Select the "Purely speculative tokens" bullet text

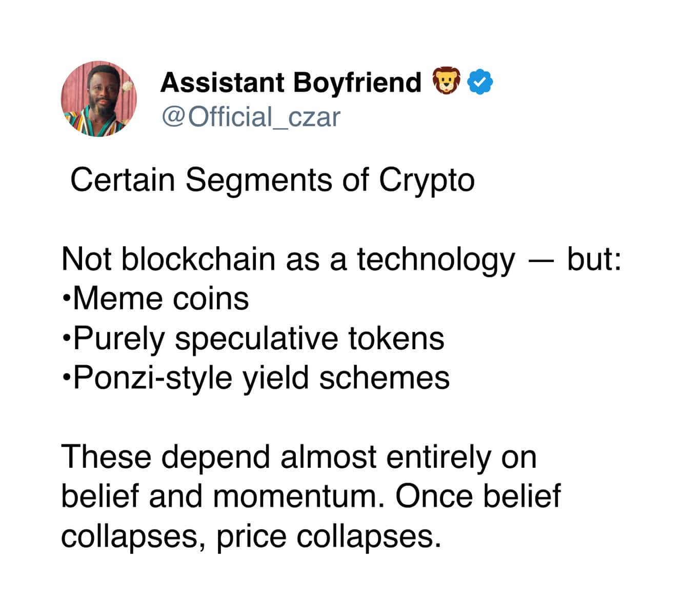pyautogui.click(x=258, y=339)
